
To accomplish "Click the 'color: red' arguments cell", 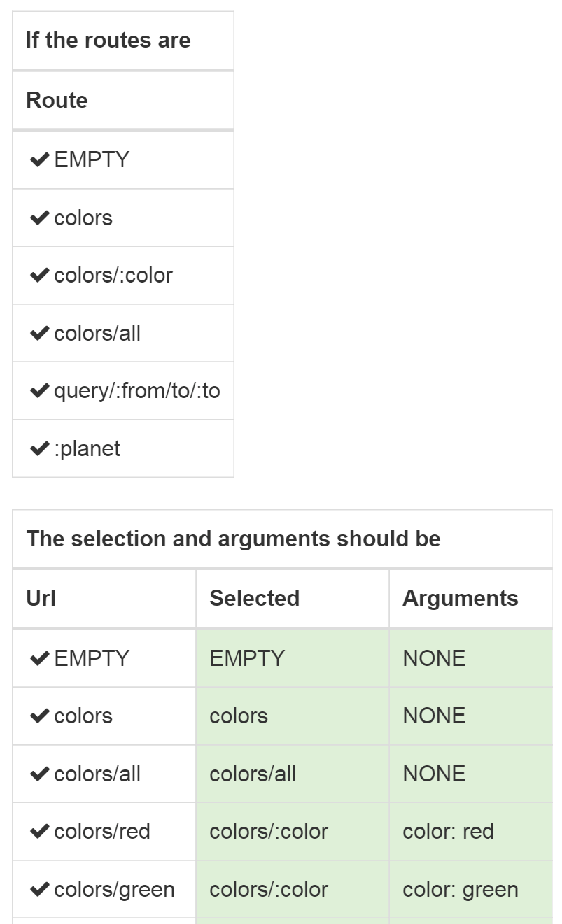I will (448, 832).
